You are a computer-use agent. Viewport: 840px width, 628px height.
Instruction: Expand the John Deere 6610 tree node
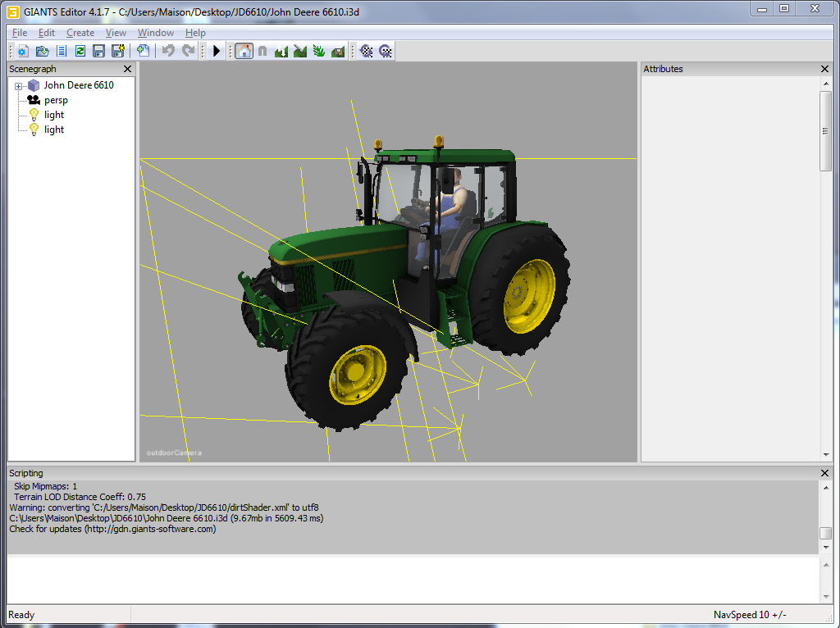click(18, 86)
